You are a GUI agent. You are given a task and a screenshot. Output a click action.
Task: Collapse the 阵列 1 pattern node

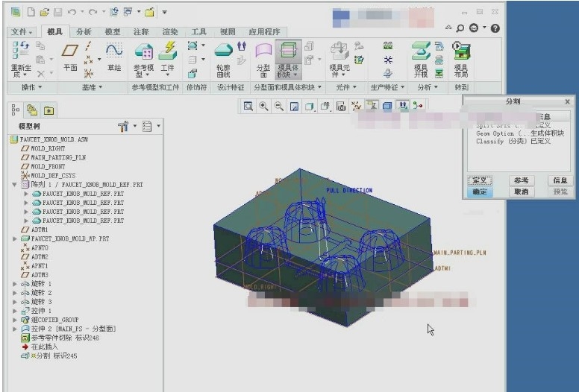[x=14, y=184]
